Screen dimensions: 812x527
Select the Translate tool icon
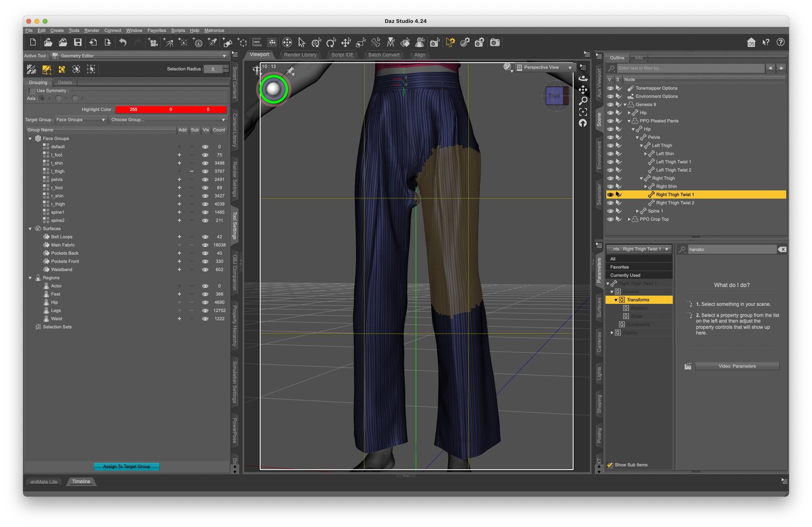(346, 42)
